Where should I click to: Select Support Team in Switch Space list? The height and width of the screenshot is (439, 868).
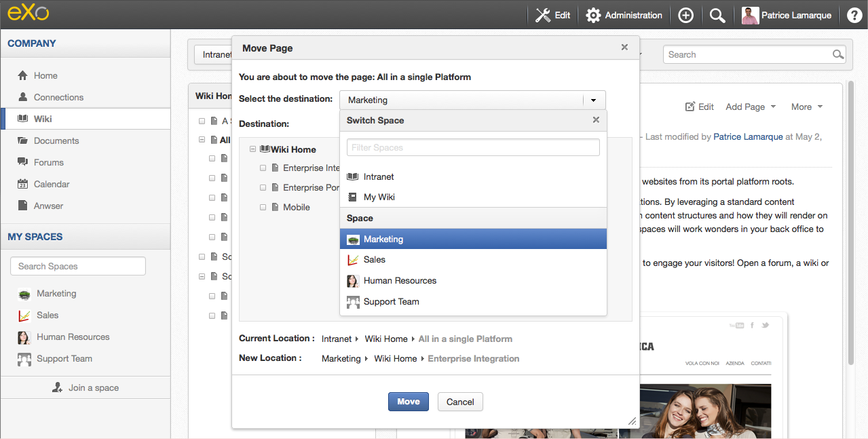tap(473, 301)
